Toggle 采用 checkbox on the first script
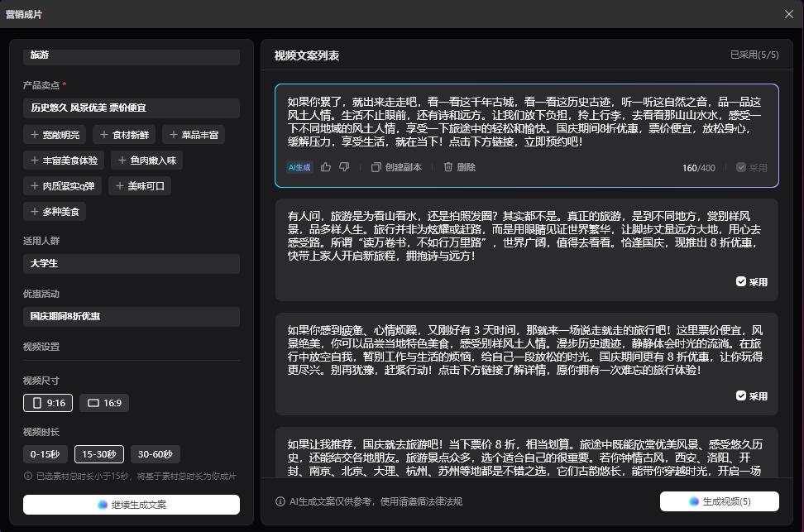The width and height of the screenshot is (804, 532). click(x=751, y=167)
